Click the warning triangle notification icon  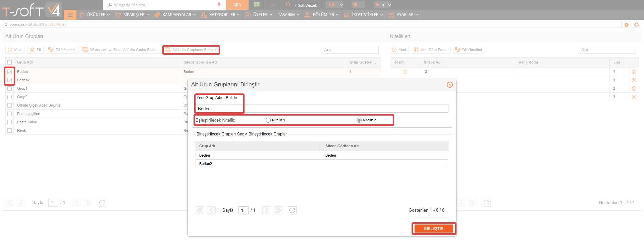point(272,5)
